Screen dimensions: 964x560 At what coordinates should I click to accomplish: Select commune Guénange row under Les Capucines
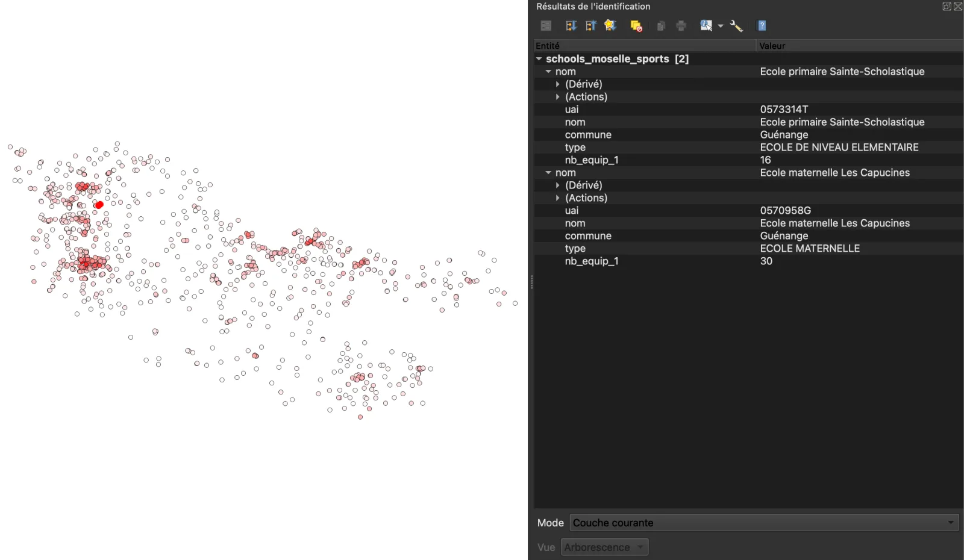tap(748, 236)
